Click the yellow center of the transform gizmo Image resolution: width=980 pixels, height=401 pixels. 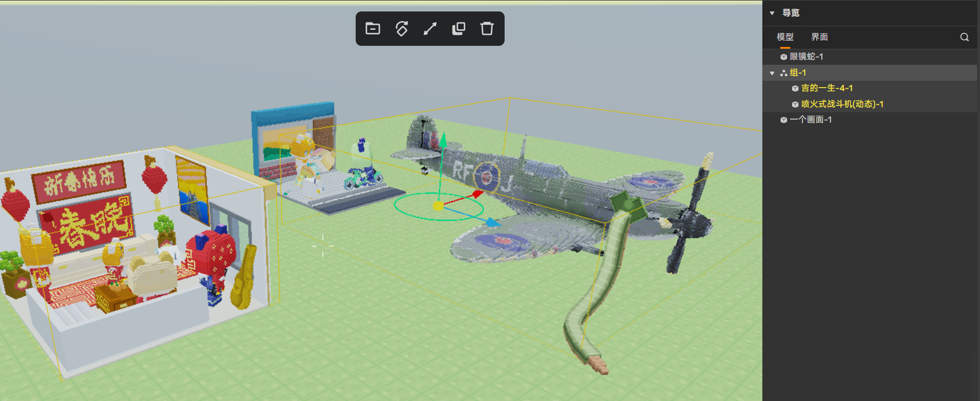click(x=438, y=206)
